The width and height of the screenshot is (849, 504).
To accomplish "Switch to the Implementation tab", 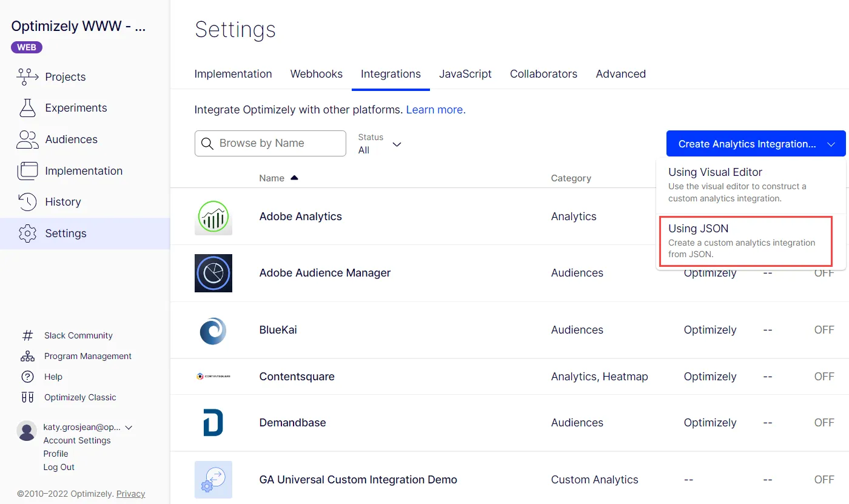I will pyautogui.click(x=233, y=74).
